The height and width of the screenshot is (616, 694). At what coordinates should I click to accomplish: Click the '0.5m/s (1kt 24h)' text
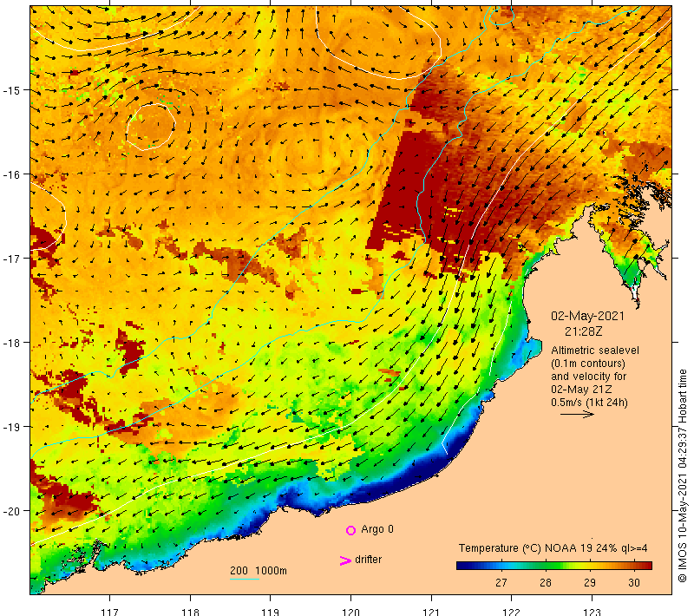[x=589, y=403]
